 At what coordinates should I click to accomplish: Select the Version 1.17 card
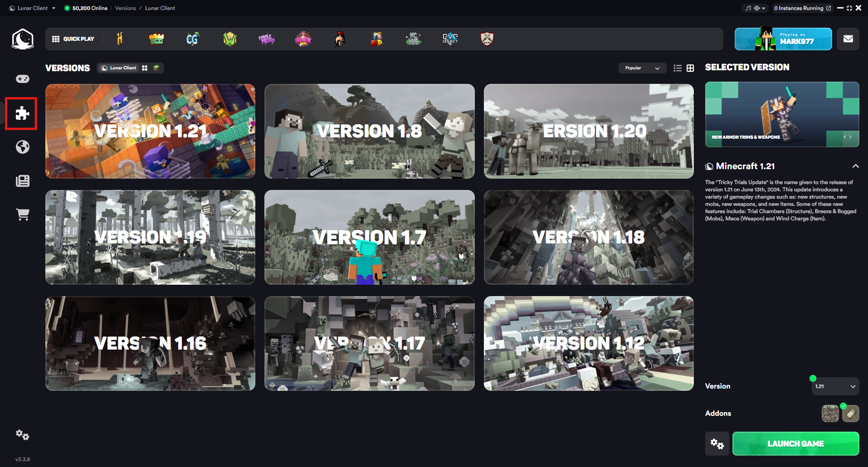pos(370,343)
